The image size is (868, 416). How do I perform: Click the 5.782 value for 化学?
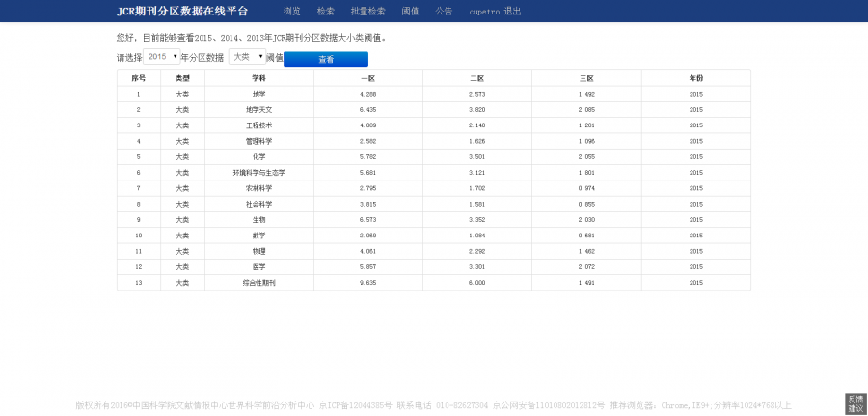(368, 156)
